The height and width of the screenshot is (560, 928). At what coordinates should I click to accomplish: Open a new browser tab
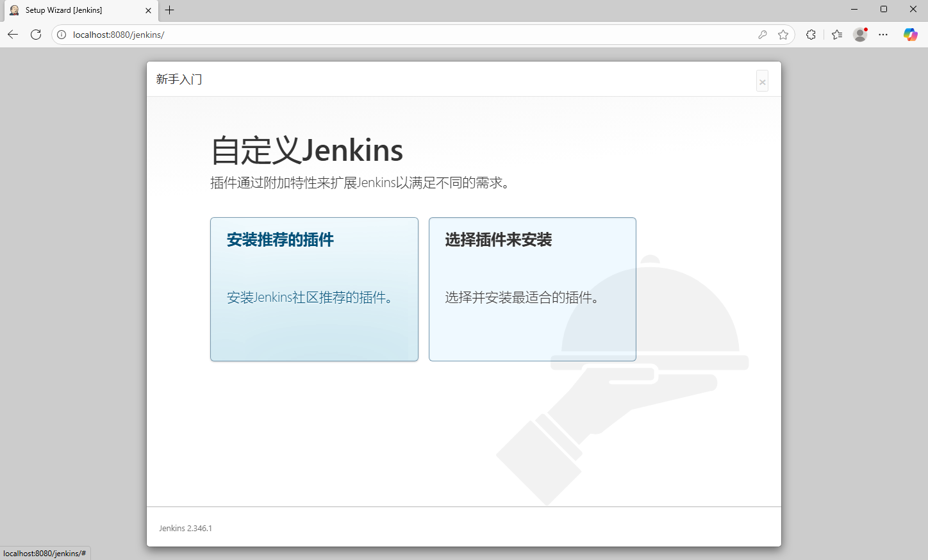170,10
